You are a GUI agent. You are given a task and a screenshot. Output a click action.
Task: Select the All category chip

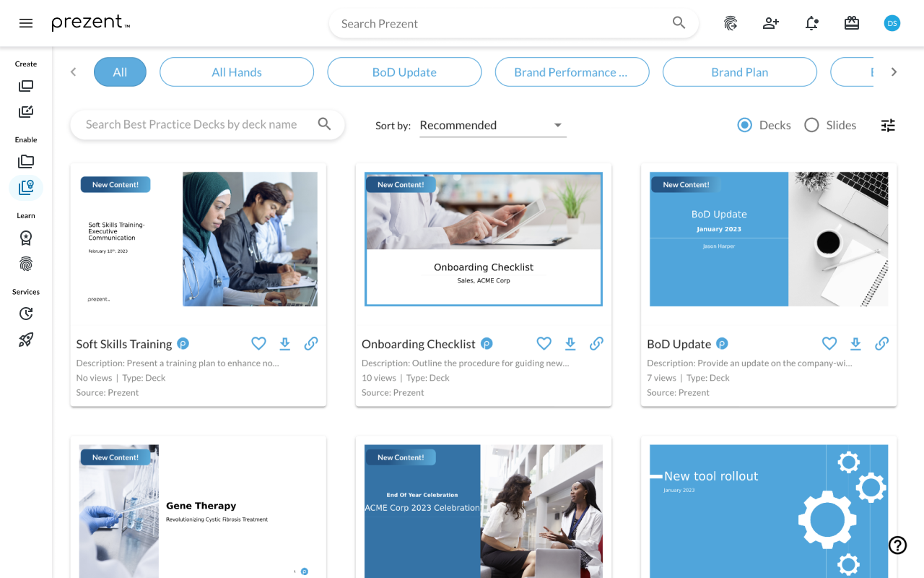[x=120, y=72]
